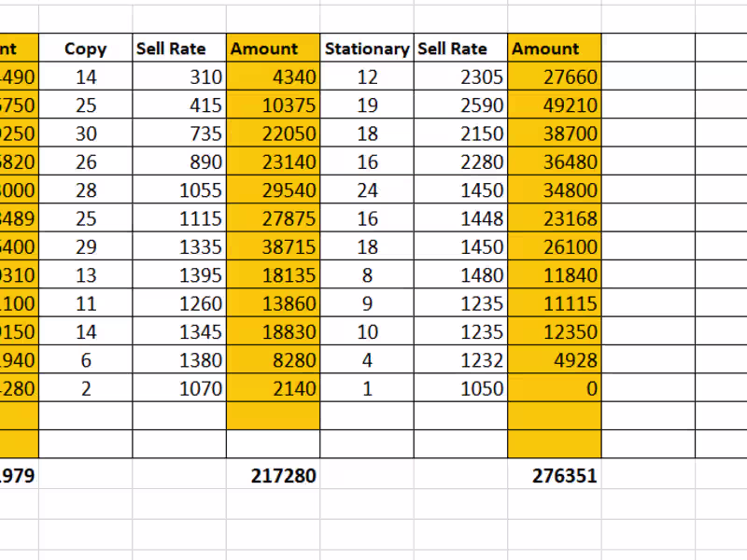Click the sell rate cell 2590
The image size is (747, 560).
461,105
